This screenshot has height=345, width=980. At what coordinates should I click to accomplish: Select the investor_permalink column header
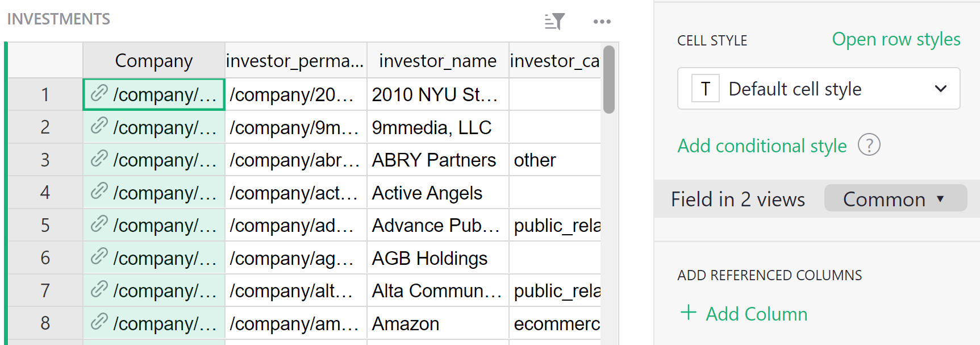tap(295, 60)
